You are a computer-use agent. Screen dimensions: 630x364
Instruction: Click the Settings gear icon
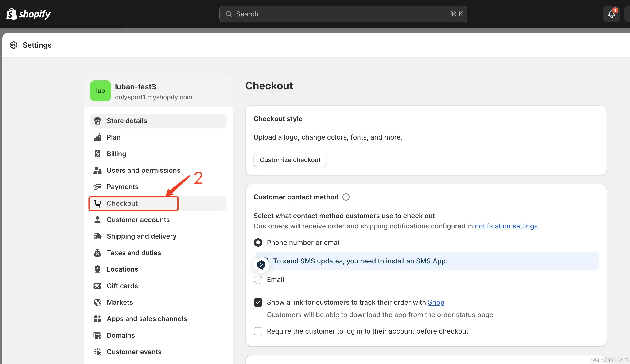pos(13,45)
